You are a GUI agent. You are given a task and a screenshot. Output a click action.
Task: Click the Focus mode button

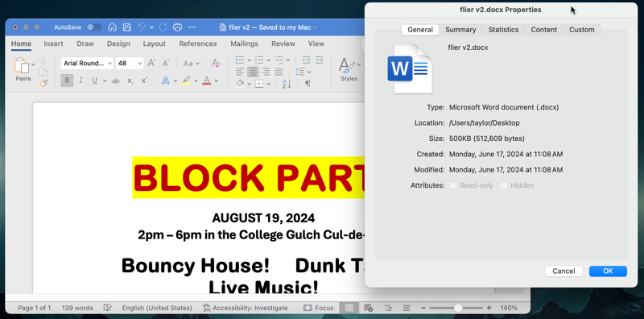[318, 308]
